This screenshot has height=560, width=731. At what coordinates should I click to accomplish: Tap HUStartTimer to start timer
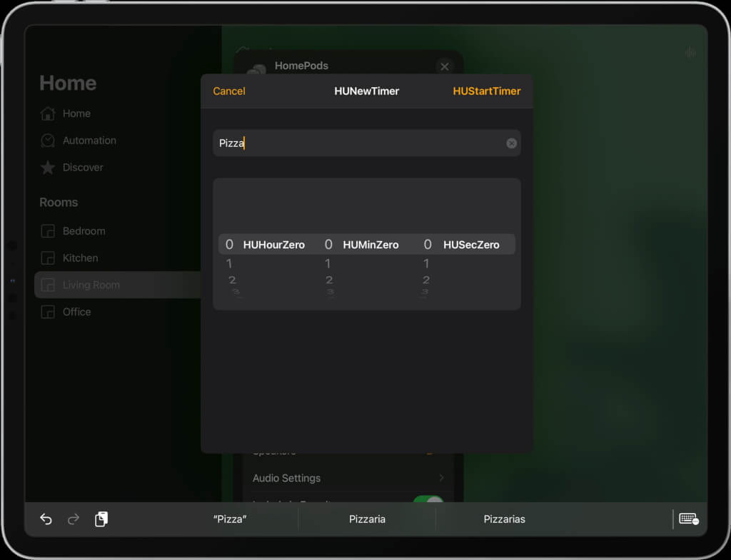[486, 91]
